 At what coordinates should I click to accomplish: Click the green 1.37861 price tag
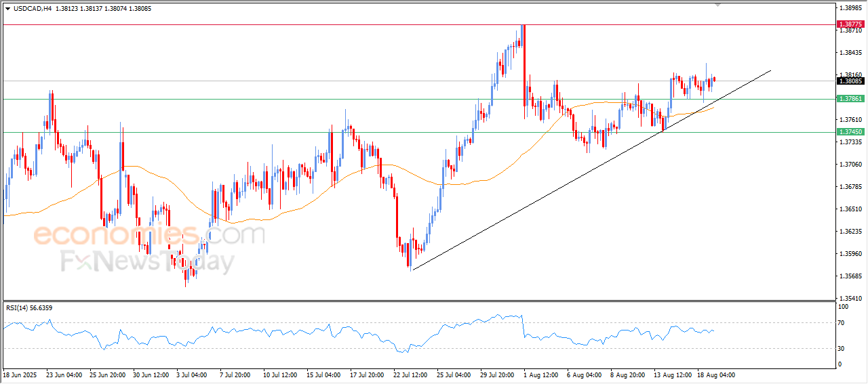851,99
